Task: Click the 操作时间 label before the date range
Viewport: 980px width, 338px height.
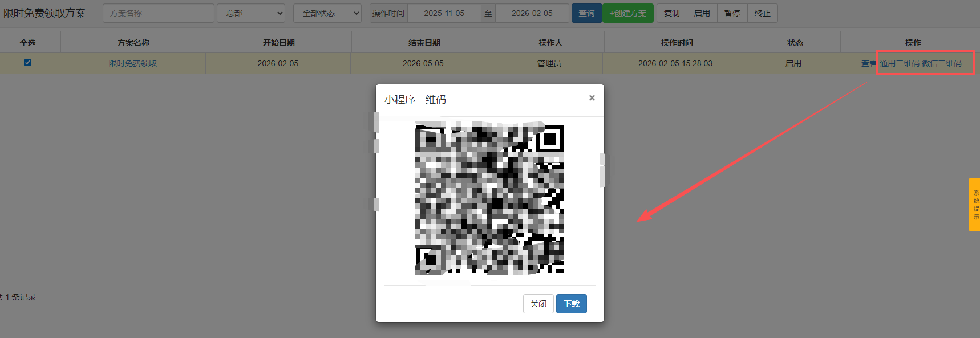Action: [x=388, y=13]
